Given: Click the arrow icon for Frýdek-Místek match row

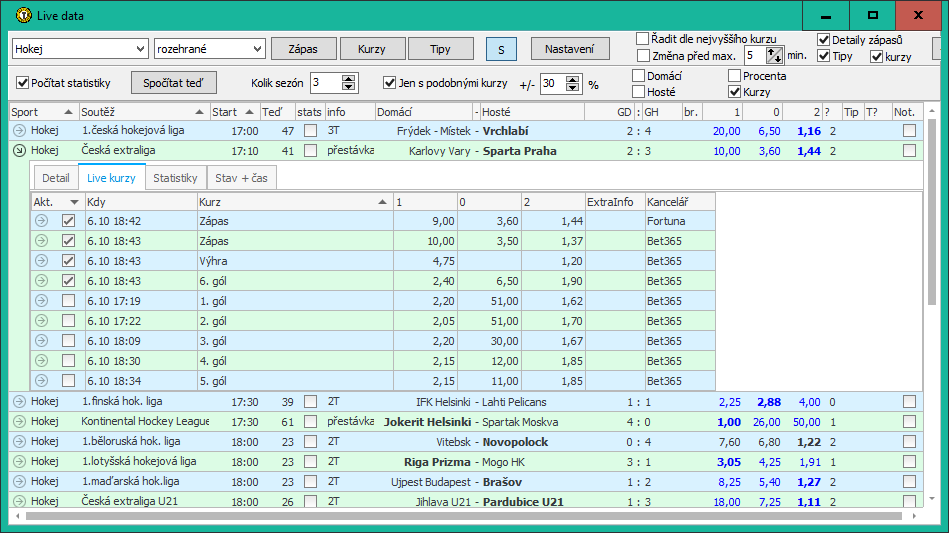Looking at the screenshot, I should point(19,131).
